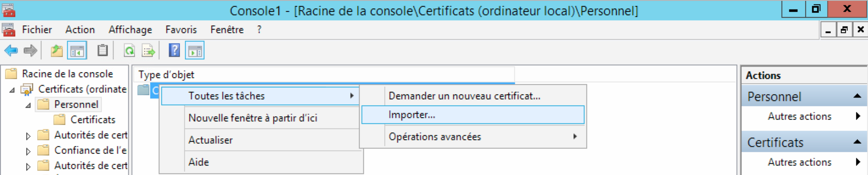The image size is (868, 175).
Task: Toggle the show/hide console tree icon
Action: point(77,51)
